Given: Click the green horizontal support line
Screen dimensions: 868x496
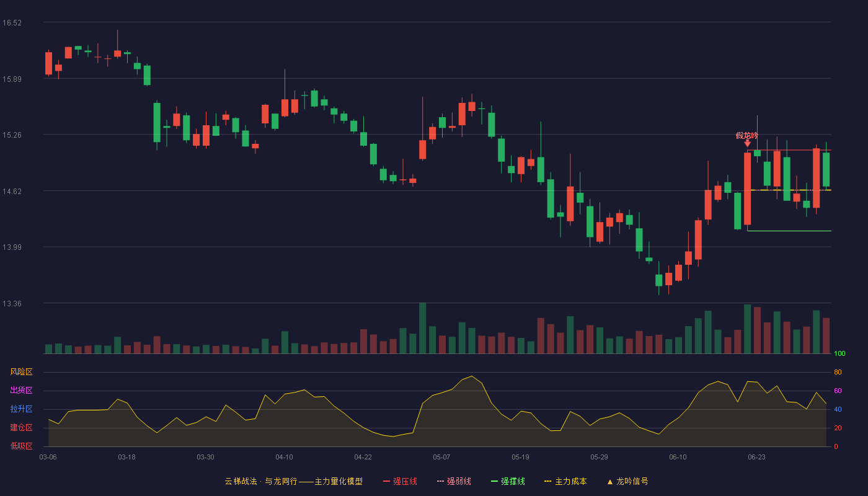Looking at the screenshot, I should [x=789, y=231].
